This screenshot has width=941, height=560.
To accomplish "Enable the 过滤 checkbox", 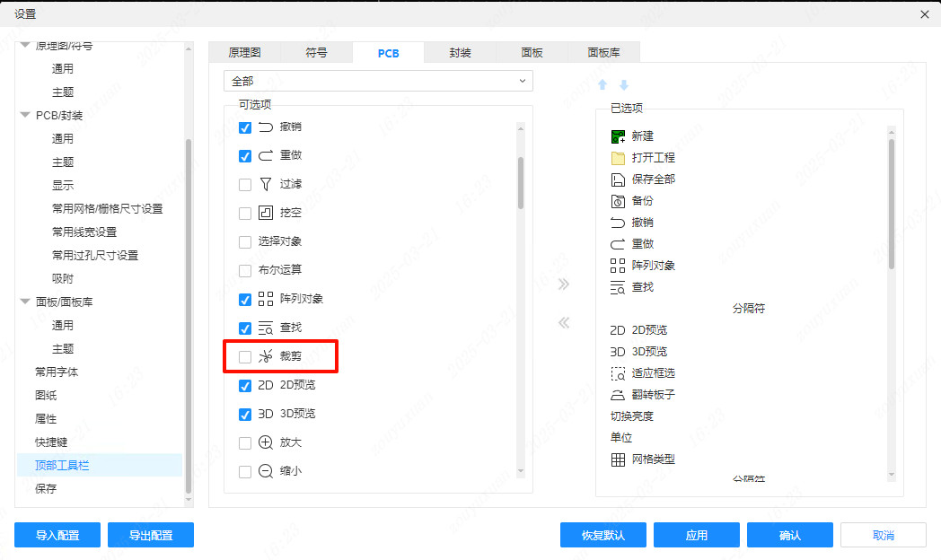I will pyautogui.click(x=244, y=184).
